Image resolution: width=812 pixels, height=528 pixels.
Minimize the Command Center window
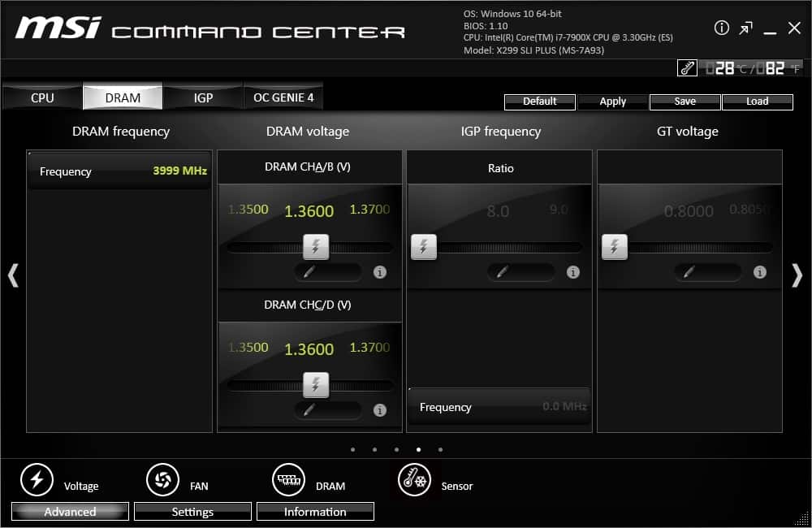click(x=770, y=32)
